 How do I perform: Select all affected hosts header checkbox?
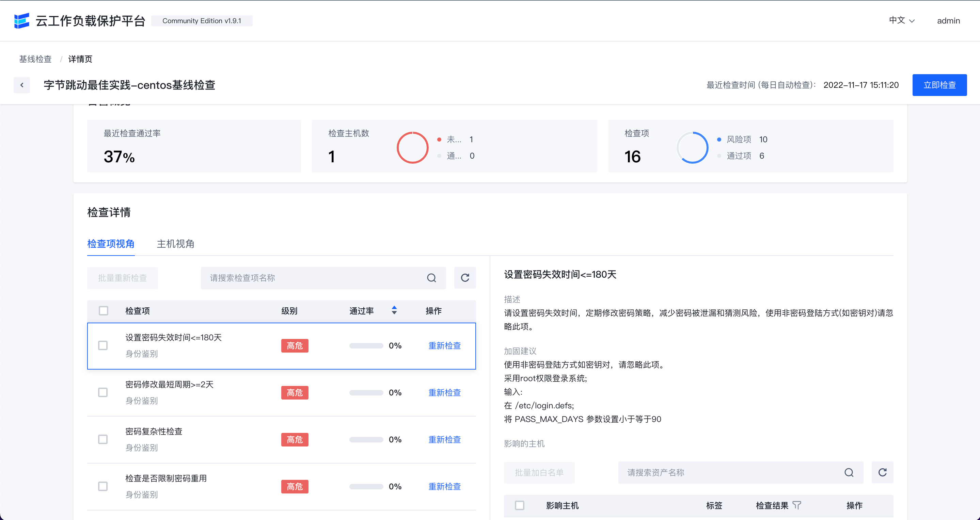tap(519, 505)
